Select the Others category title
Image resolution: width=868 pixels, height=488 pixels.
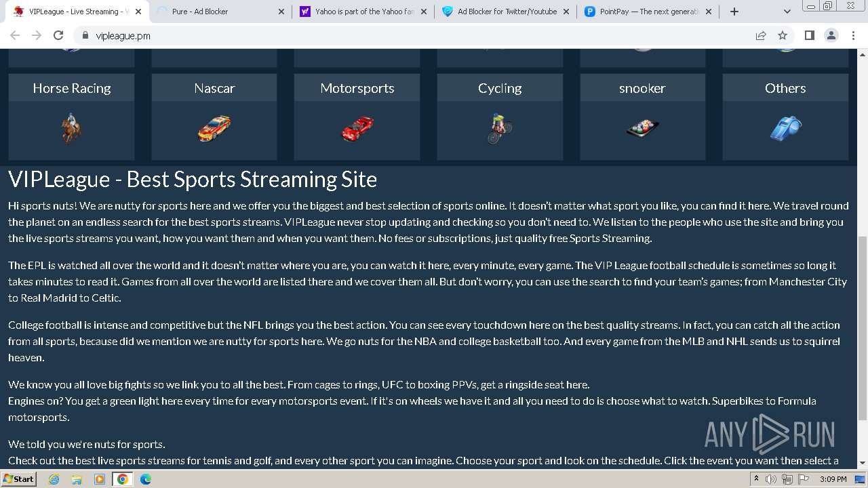[x=785, y=88]
